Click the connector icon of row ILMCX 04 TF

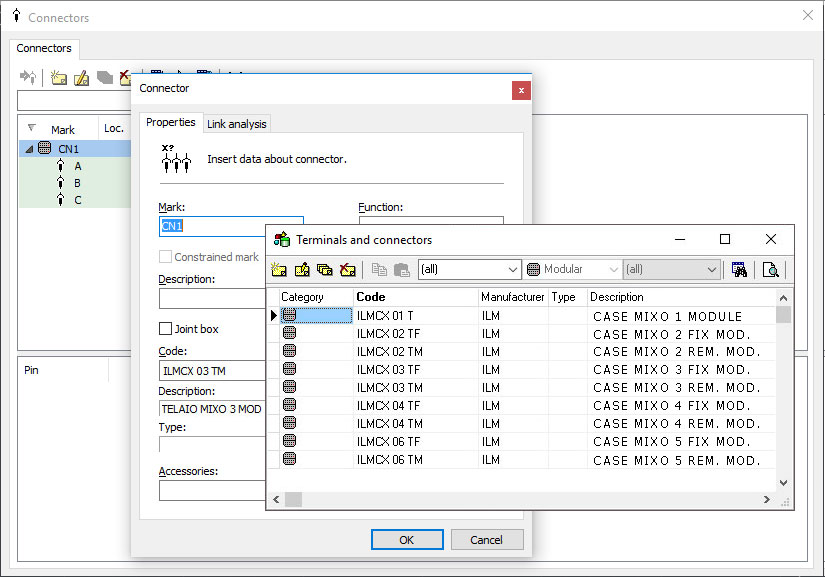point(289,404)
